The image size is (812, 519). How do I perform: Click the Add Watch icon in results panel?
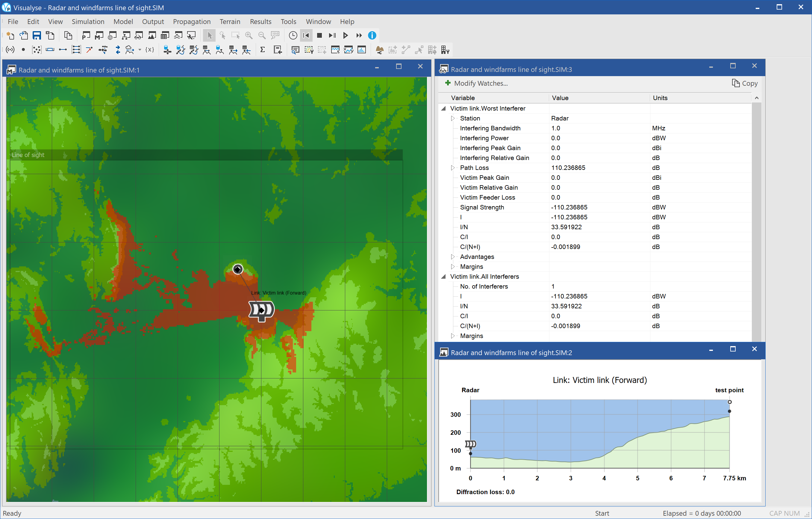tap(447, 83)
